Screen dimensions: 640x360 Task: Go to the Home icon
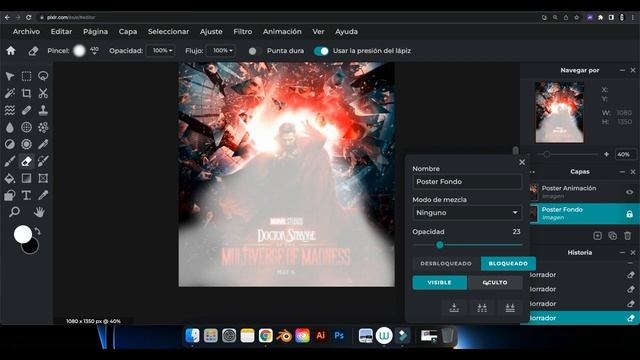coord(11,51)
